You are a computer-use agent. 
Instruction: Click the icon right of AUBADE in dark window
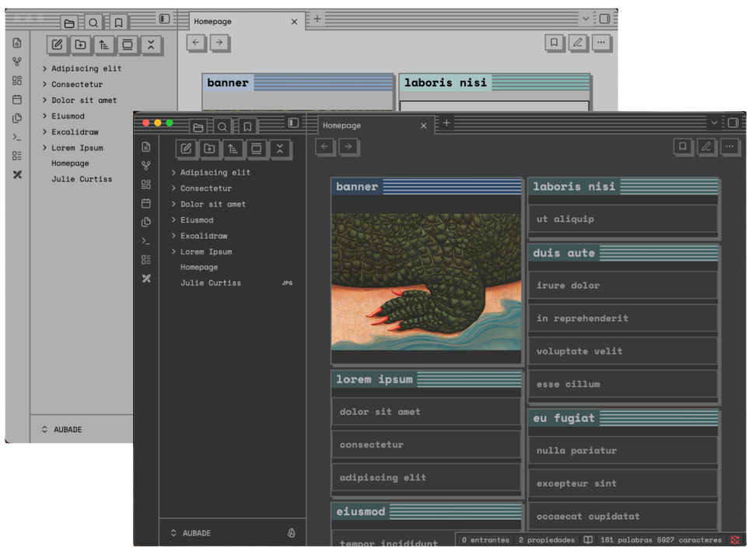click(x=291, y=533)
